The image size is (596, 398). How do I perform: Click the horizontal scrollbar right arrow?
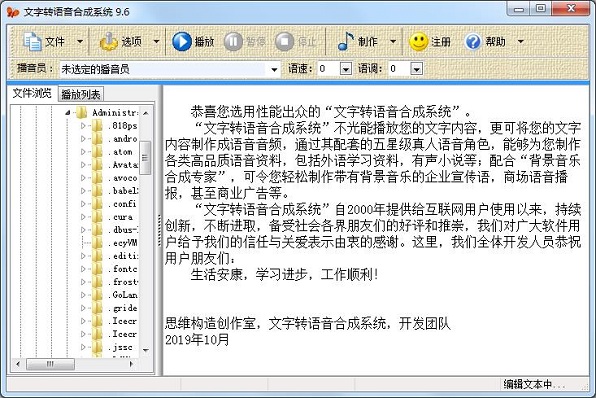pos(131,364)
